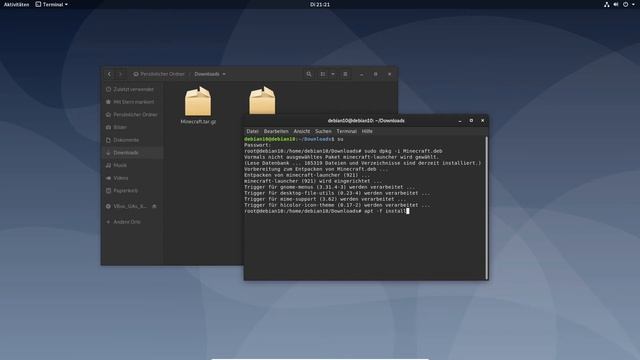Open the file manager hamburger menu
Screen dimensions: 640x360
pos(345,74)
